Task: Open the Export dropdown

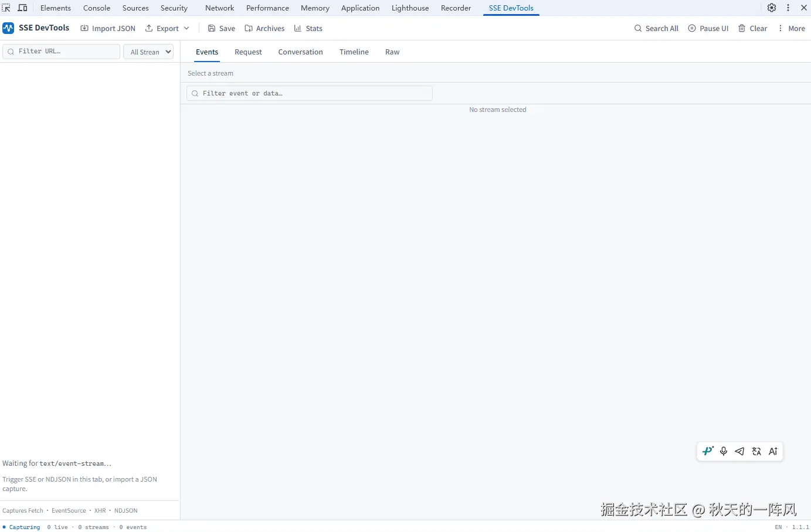Action: pos(167,28)
